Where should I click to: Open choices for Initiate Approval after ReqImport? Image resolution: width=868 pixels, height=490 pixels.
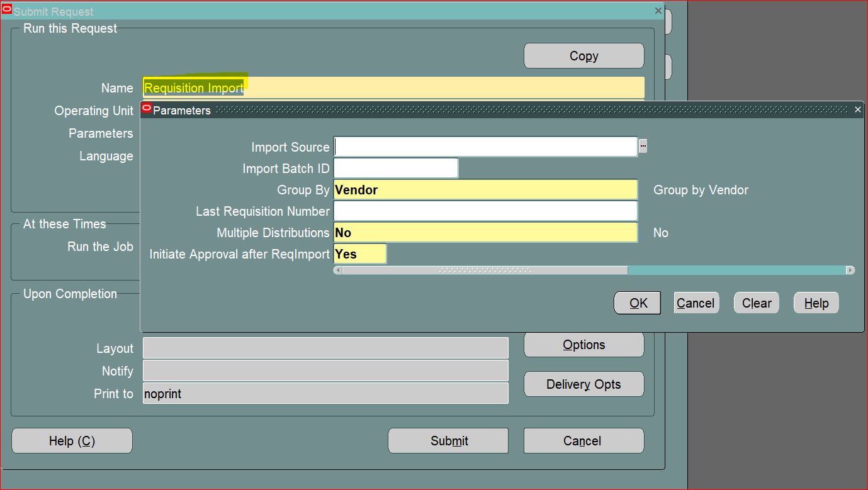[x=360, y=253]
